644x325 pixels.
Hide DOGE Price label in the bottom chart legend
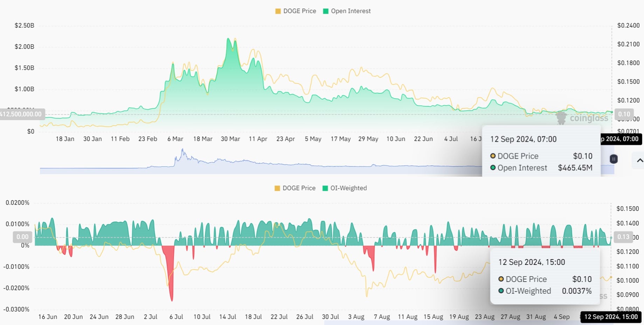point(299,188)
